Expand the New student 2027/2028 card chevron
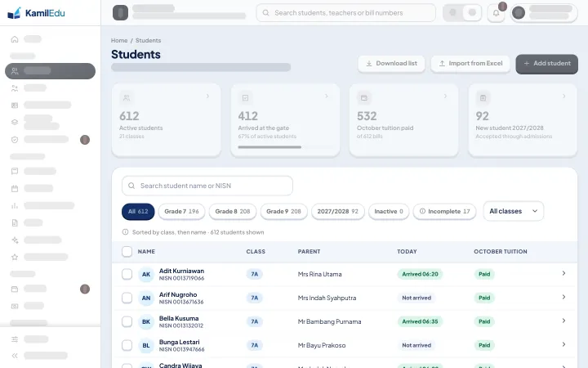Viewport: 588px width, 368px height. (x=563, y=96)
